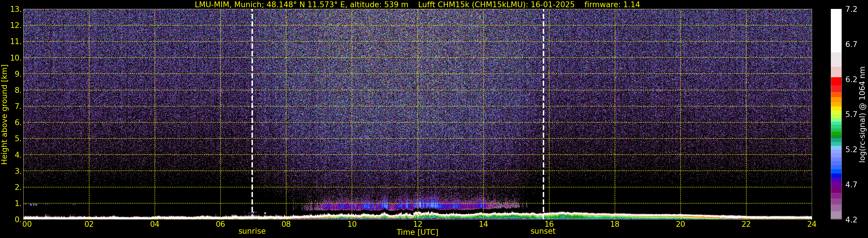Click the colorbar tick value 4.2
Screen dimensions: 868x238
click(x=851, y=220)
